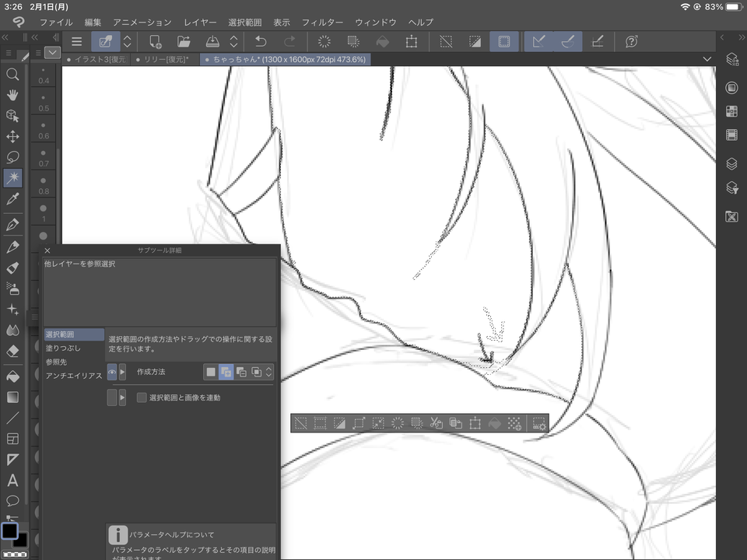The width and height of the screenshot is (747, 560).
Task: Click invert selection in the top command bar
Action: click(475, 42)
